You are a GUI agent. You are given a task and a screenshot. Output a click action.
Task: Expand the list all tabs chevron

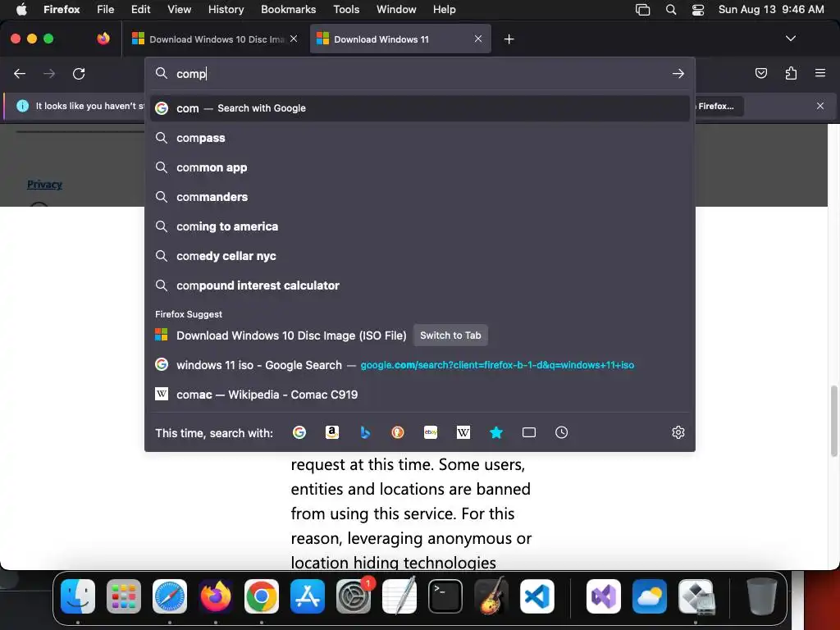pyautogui.click(x=790, y=39)
